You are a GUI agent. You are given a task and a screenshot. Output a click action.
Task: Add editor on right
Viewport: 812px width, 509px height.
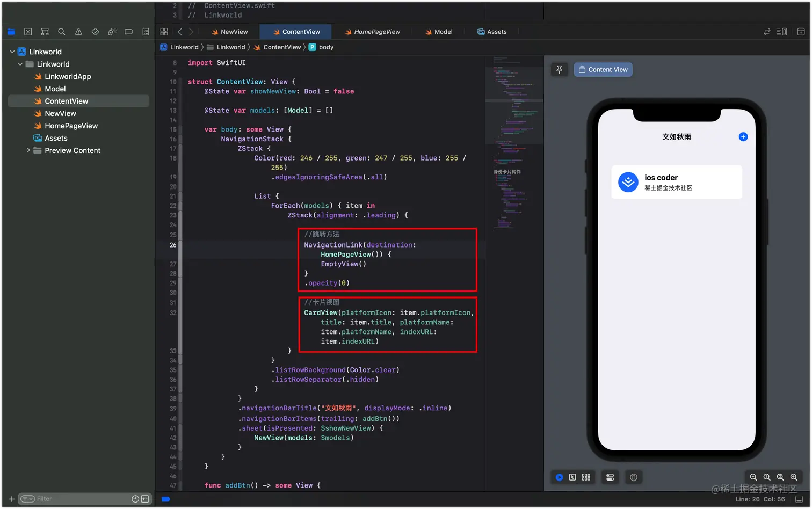[801, 32]
